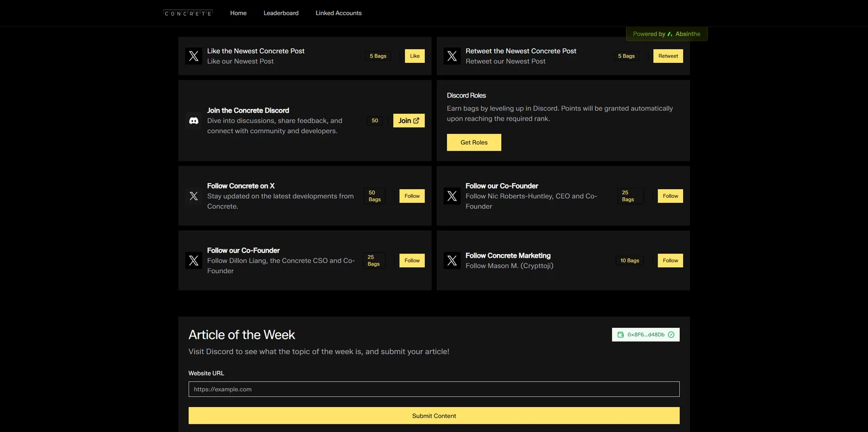
Task: Click Discord icon in Join the Concrete Discord card
Action: (194, 121)
